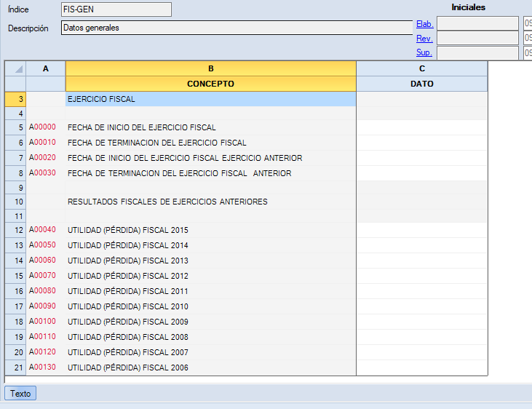Click the select-all corner of the grid
This screenshot has width=532, height=409.
point(15,68)
